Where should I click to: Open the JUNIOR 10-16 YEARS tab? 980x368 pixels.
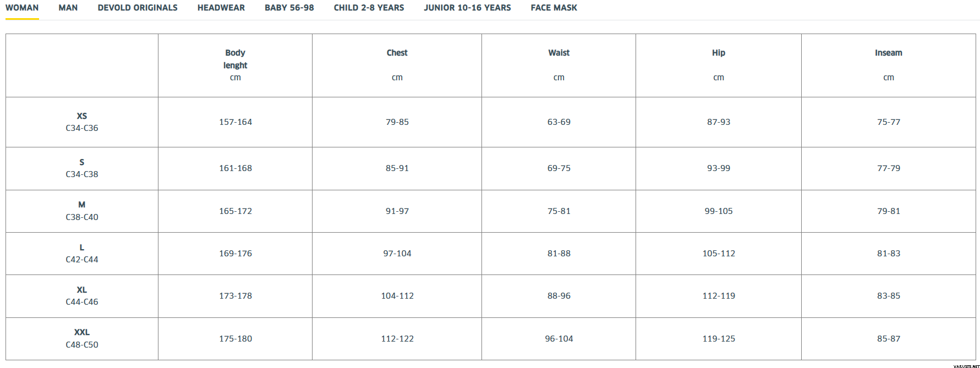click(467, 8)
